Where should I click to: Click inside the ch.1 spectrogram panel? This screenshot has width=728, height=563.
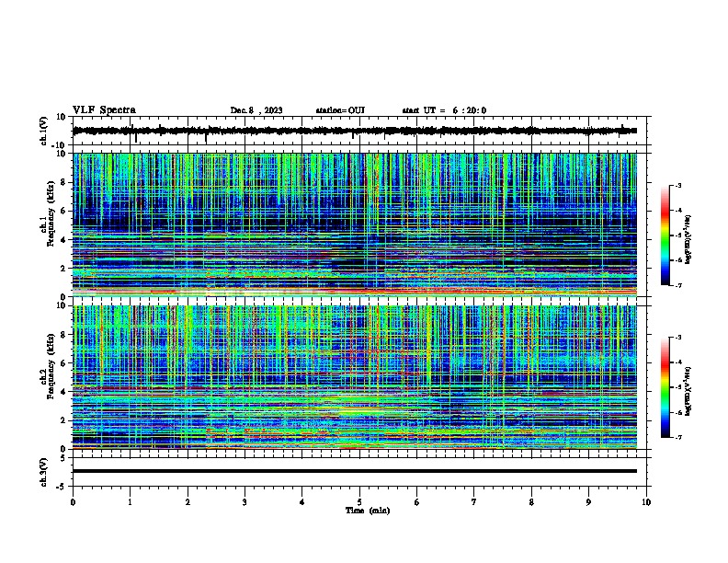coord(355,224)
